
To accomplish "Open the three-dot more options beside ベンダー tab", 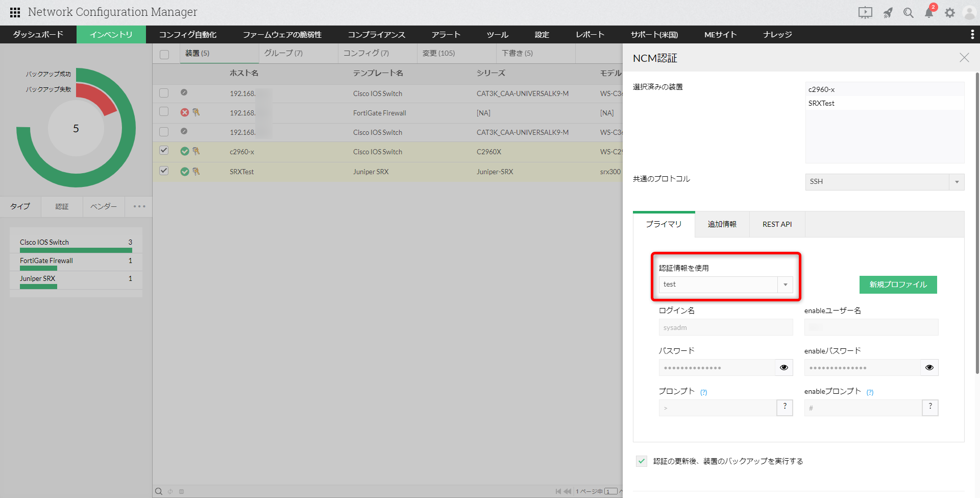I will [139, 206].
